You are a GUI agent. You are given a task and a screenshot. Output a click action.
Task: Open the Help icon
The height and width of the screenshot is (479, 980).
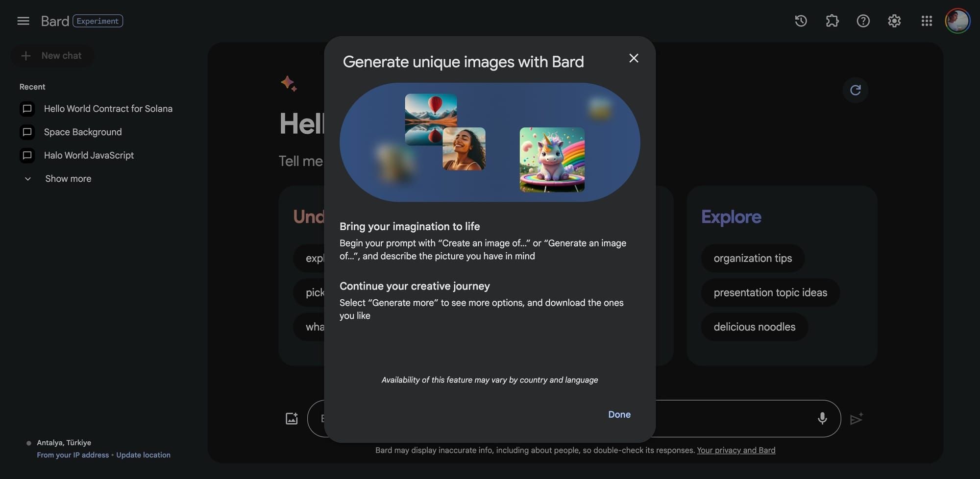pos(862,21)
